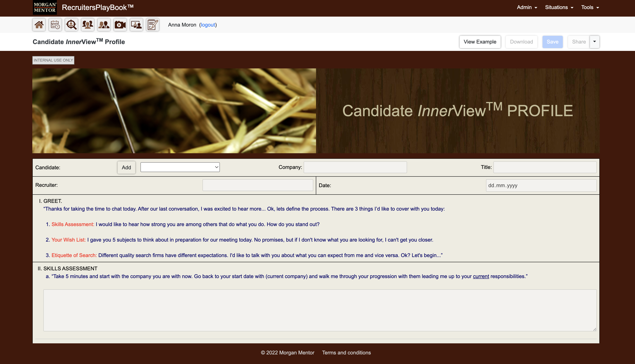Go to the Home icon in the toolbar
635x364 pixels.
pos(39,25)
